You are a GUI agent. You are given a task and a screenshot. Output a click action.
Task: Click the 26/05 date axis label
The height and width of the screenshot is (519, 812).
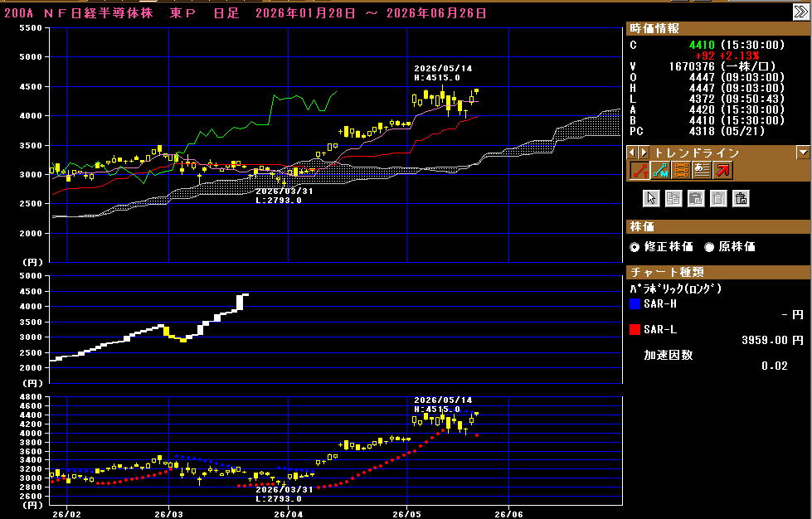pyautogui.click(x=406, y=514)
